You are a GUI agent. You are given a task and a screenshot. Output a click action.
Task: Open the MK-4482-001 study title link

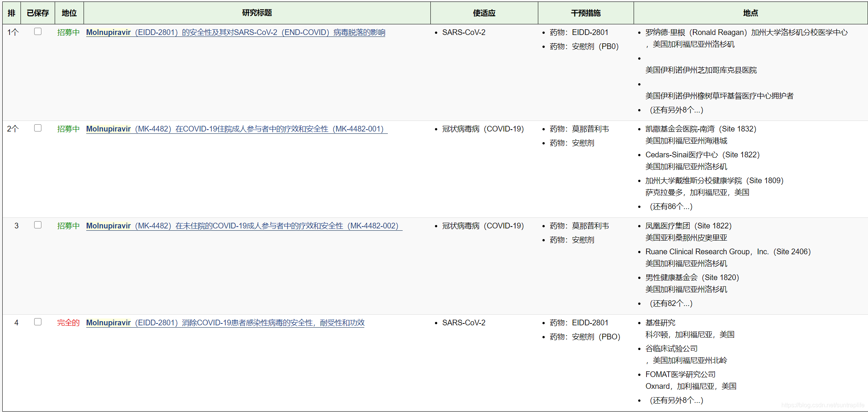click(236, 129)
